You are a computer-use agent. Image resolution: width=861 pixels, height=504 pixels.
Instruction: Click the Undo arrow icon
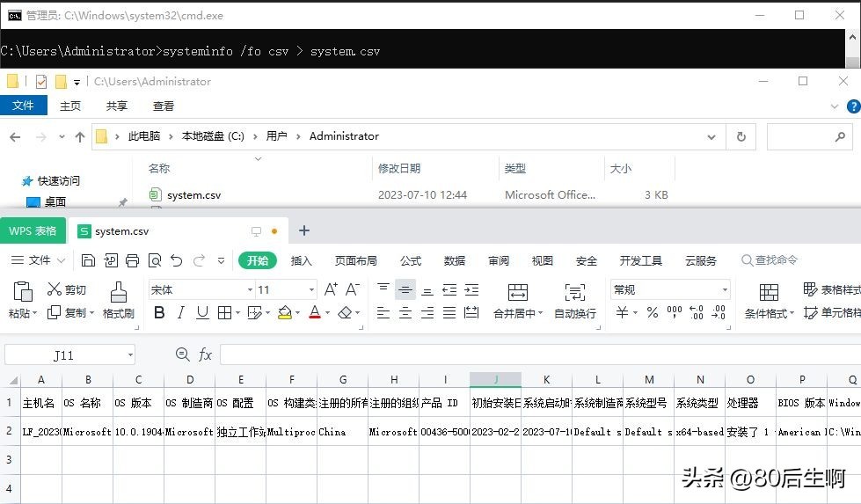point(176,260)
